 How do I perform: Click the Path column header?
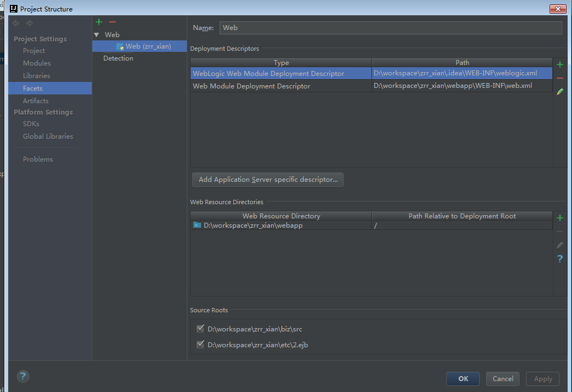pyautogui.click(x=462, y=62)
